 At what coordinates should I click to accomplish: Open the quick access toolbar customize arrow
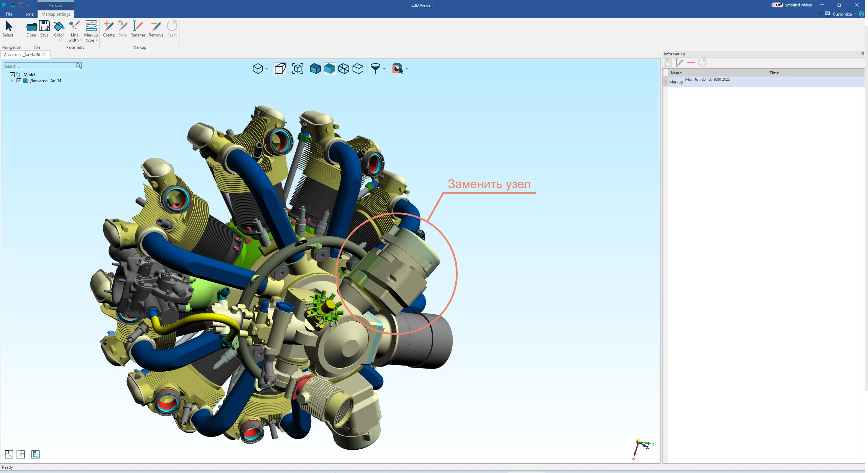click(x=28, y=5)
